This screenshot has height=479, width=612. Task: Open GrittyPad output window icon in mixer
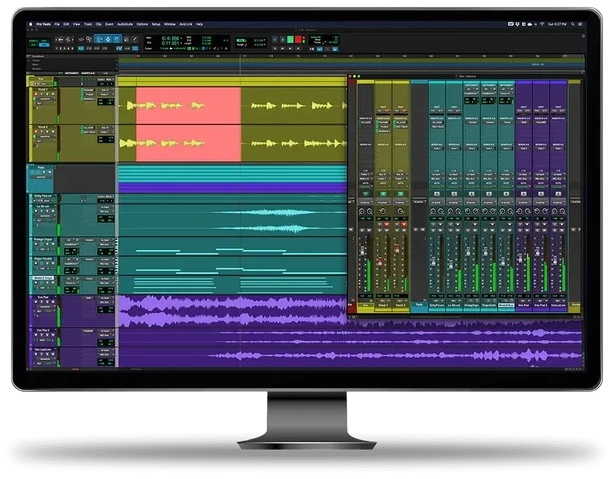[437, 194]
